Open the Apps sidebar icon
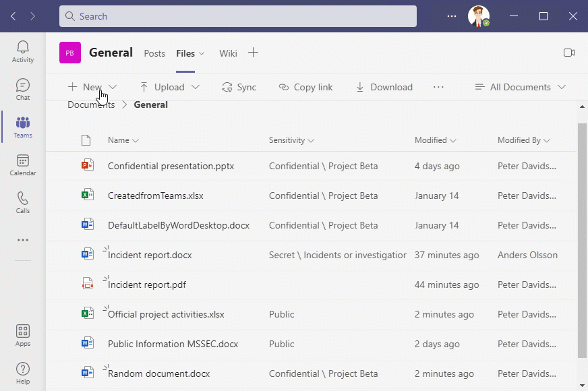The height and width of the screenshot is (391, 588). pos(23,335)
